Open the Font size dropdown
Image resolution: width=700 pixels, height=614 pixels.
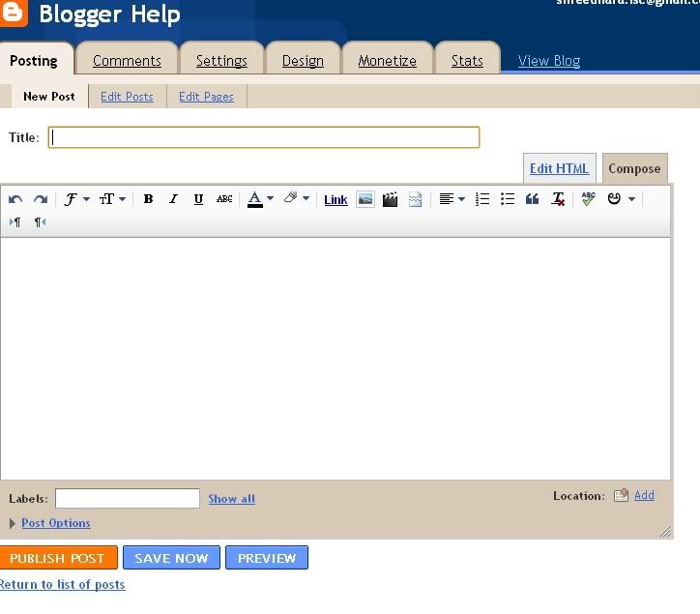point(112,199)
